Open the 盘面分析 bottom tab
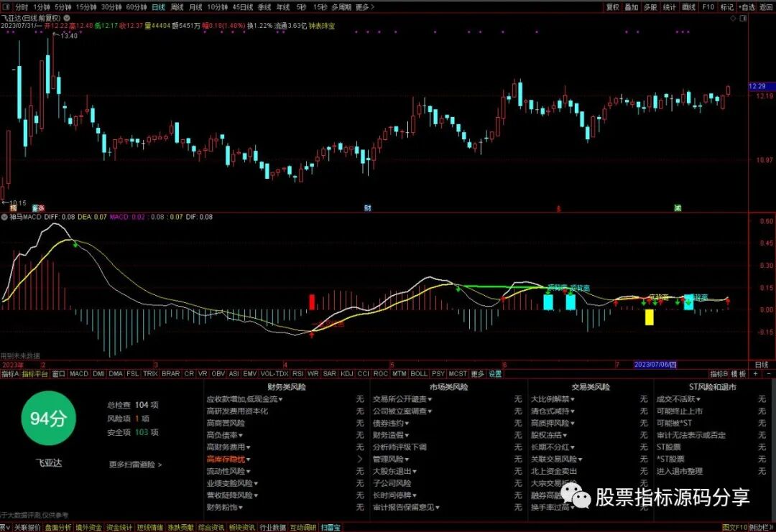The image size is (776, 532). (x=58, y=528)
